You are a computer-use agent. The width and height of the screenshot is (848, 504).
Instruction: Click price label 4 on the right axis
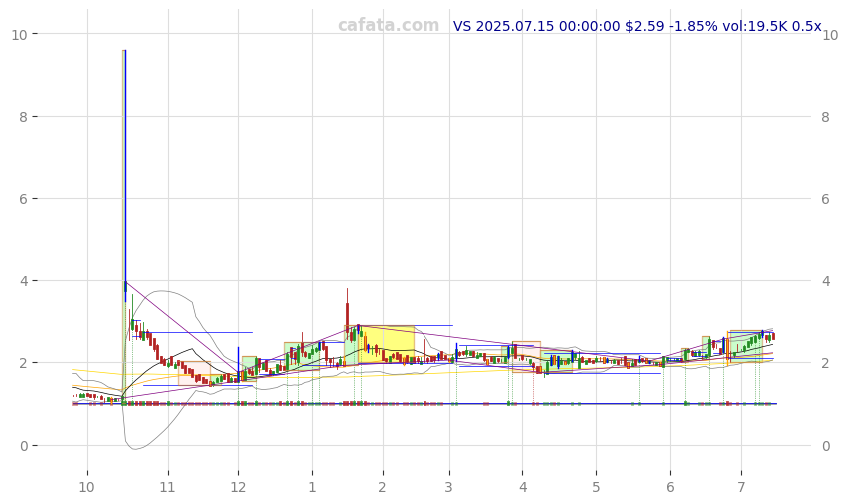pyautogui.click(x=825, y=281)
